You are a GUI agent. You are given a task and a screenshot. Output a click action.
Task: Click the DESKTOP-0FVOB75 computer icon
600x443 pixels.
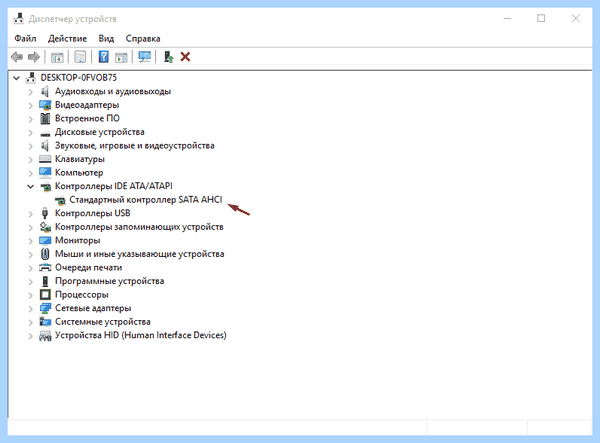[31, 78]
